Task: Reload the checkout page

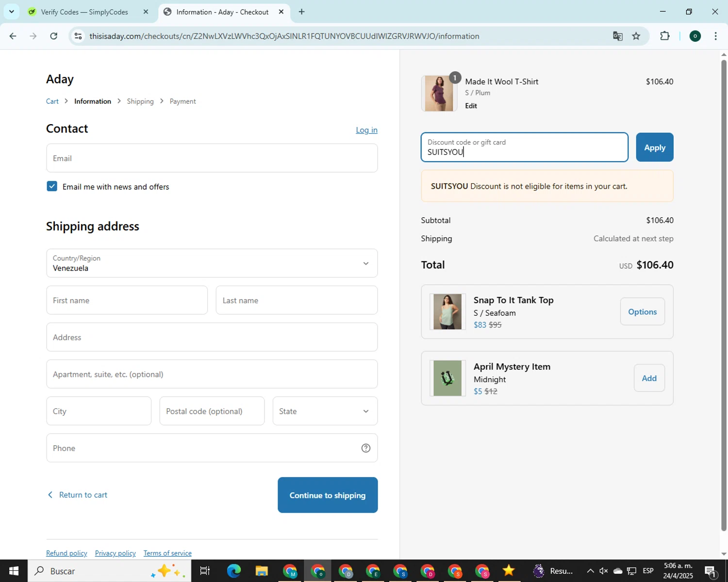Action: [x=54, y=36]
